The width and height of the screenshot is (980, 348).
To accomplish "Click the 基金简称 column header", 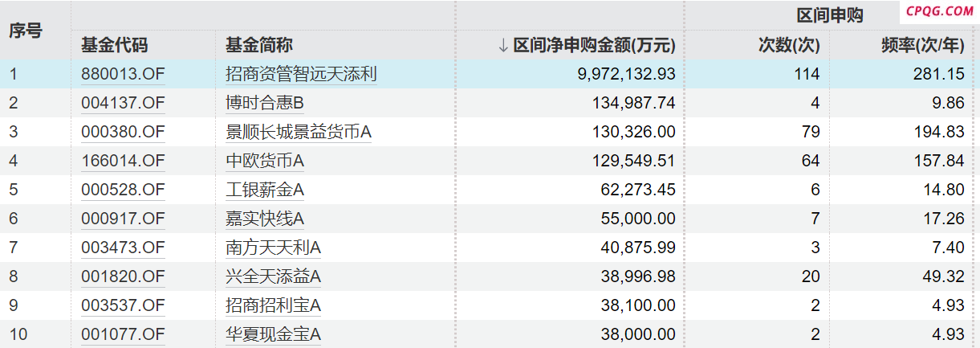I will pyautogui.click(x=259, y=46).
